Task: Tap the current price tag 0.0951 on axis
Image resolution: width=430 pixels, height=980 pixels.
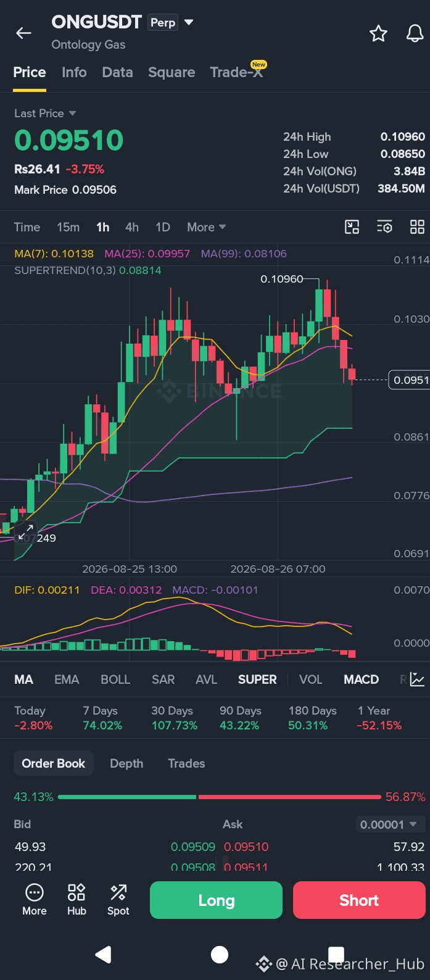Action: [409, 380]
